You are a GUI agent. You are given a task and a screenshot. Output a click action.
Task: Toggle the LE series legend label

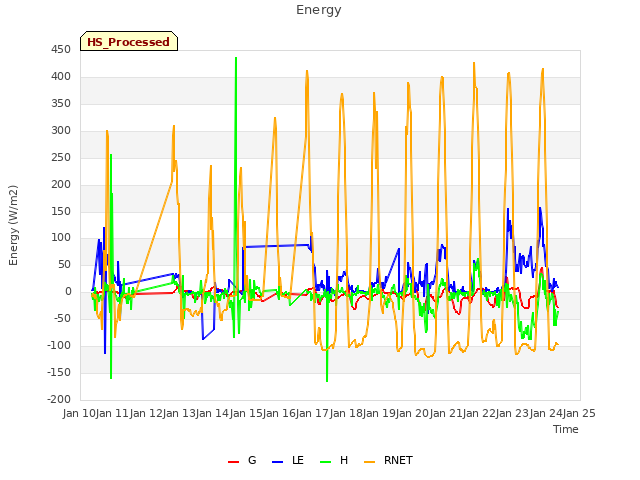point(298,460)
